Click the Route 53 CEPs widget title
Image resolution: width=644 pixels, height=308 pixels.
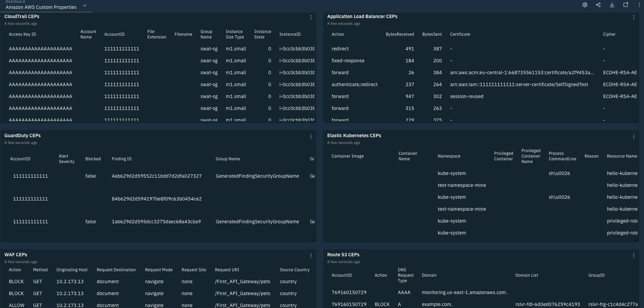click(x=343, y=255)
